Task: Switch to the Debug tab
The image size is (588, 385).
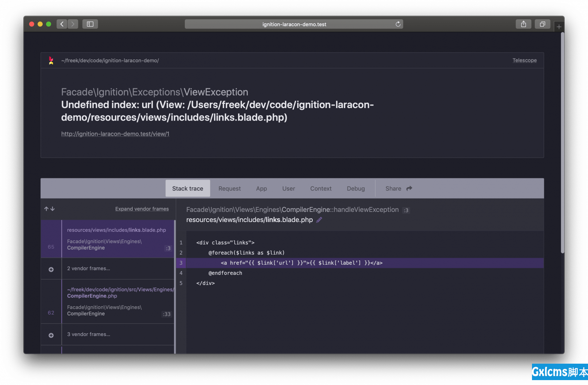Action: (x=356, y=188)
